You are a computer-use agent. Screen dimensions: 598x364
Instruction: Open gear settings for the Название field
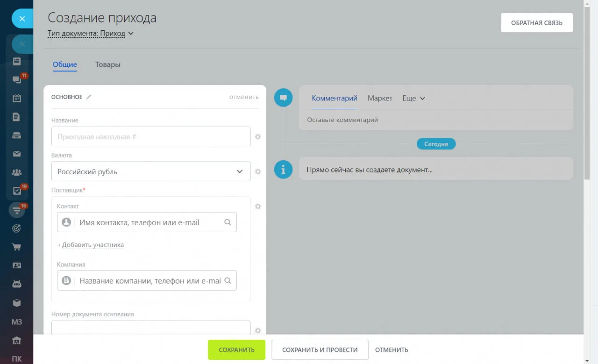click(x=257, y=137)
